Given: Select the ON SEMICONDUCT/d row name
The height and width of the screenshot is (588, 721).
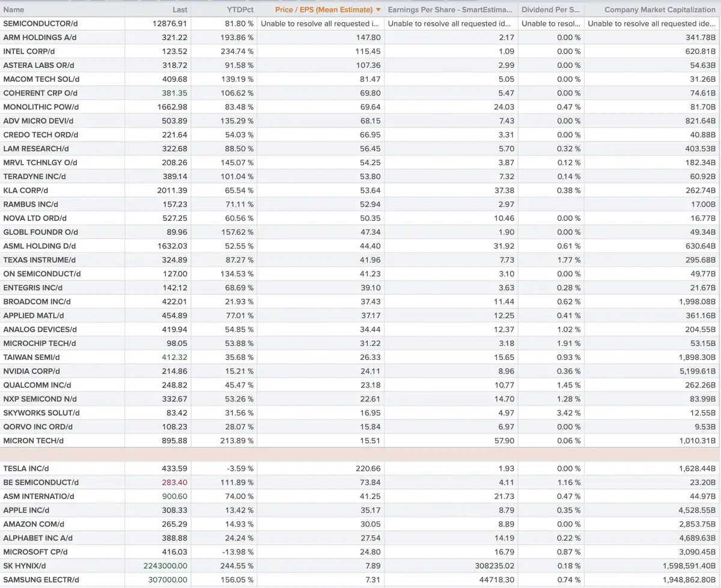Looking at the screenshot, I should (42, 274).
